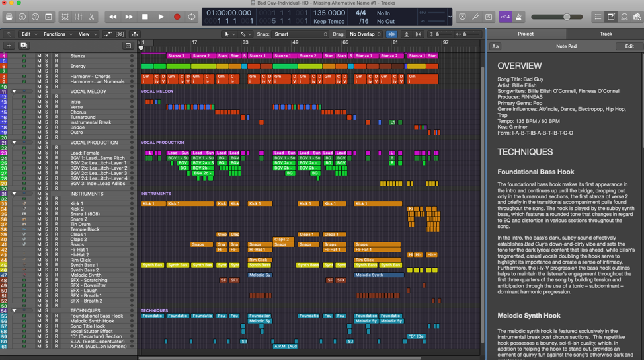The height and width of the screenshot is (360, 644).
Task: Open the pencil alternate tool dropdown
Action: coord(245,34)
